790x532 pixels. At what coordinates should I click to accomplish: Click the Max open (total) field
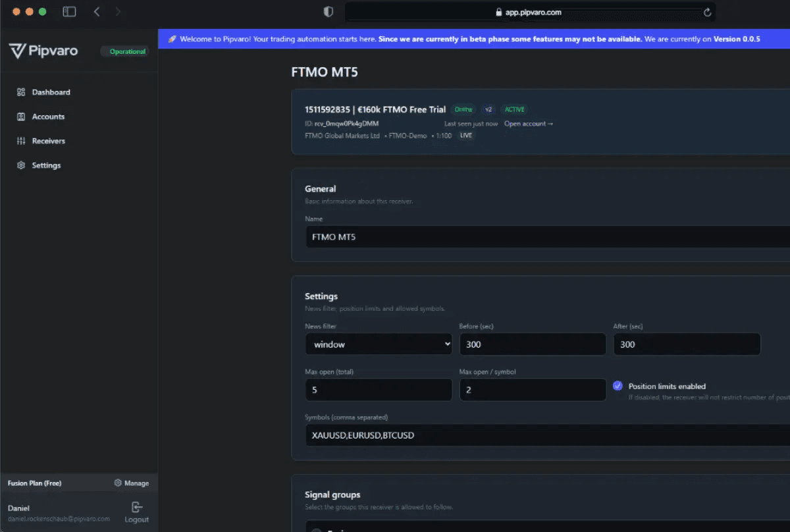coord(379,390)
